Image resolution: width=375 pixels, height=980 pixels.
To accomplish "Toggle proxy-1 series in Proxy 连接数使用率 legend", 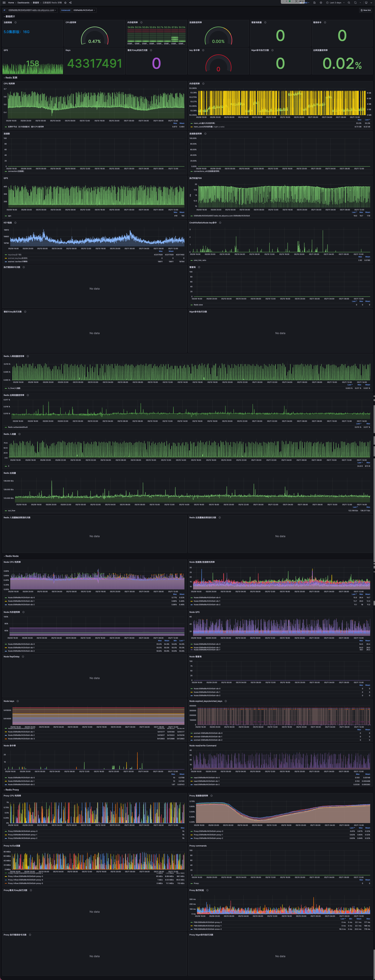I will pos(208,835).
